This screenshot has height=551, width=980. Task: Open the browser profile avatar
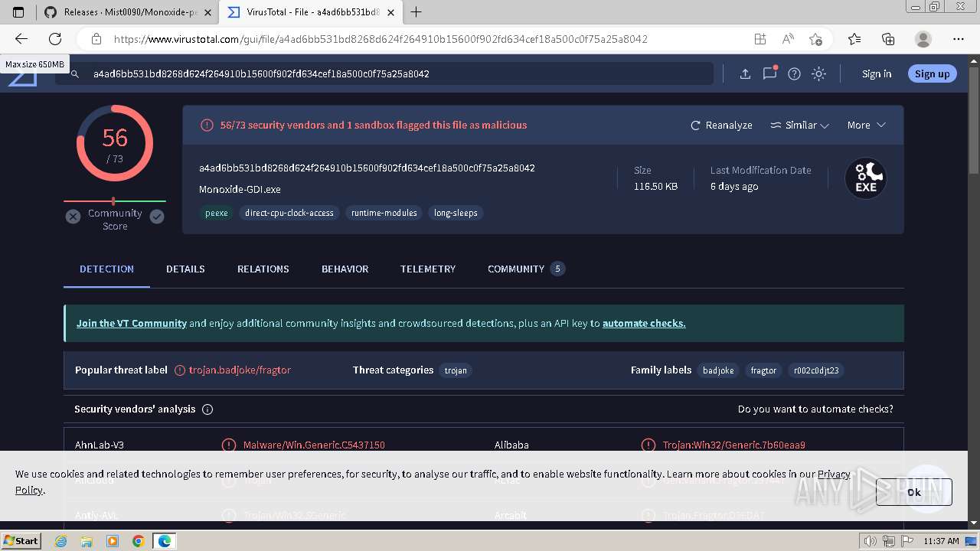[x=923, y=39]
